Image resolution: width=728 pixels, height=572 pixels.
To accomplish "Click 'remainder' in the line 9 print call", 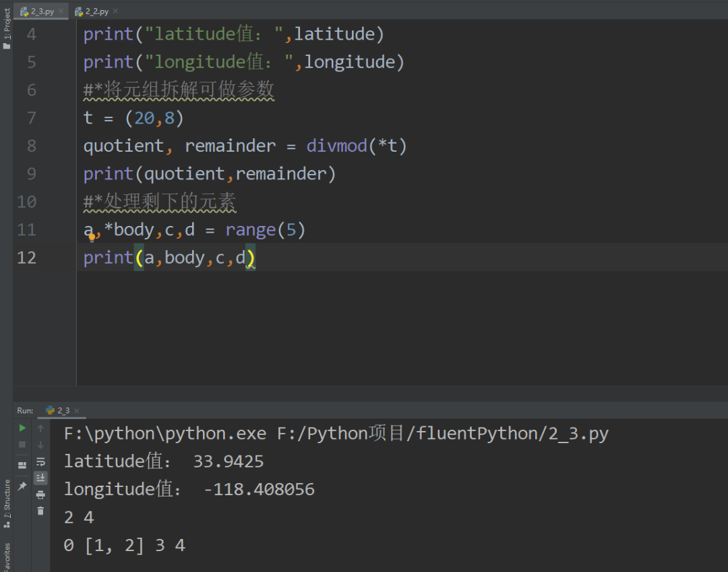I will 281,174.
